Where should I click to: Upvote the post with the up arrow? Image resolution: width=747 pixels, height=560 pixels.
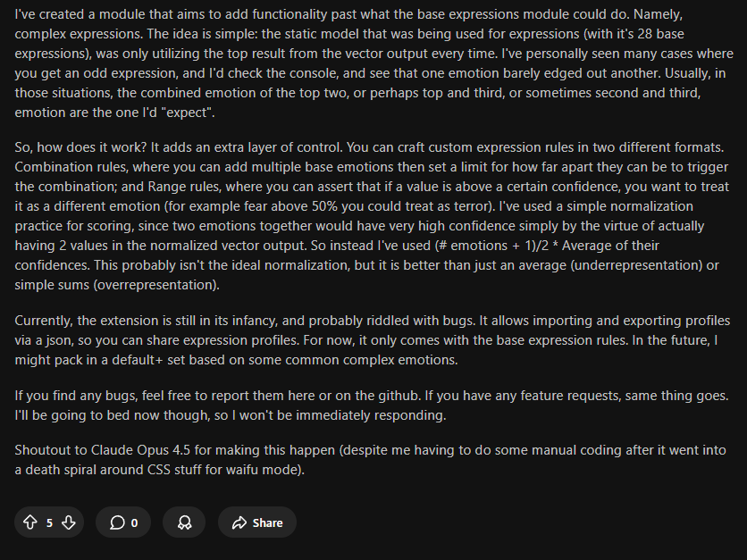[x=29, y=522]
